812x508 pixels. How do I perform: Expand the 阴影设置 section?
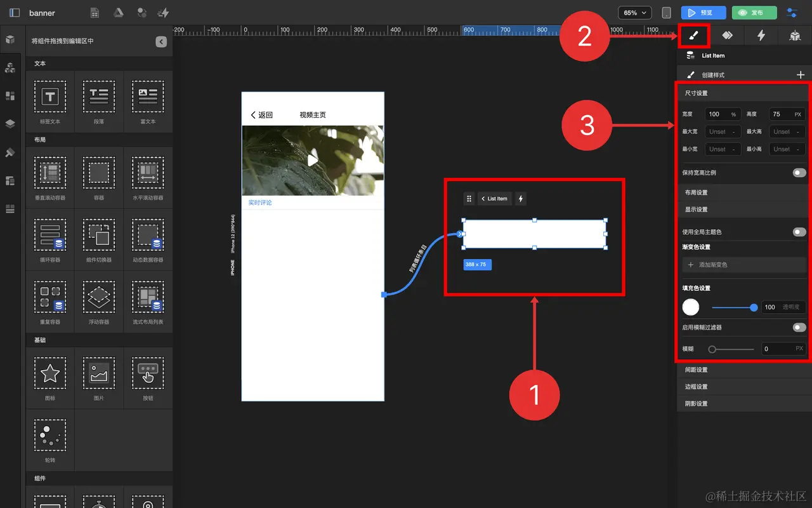743,404
